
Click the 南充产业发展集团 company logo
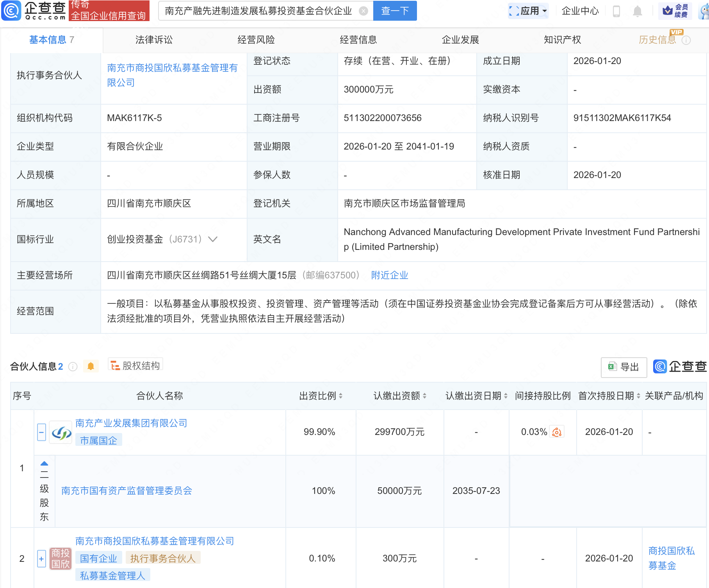click(61, 433)
